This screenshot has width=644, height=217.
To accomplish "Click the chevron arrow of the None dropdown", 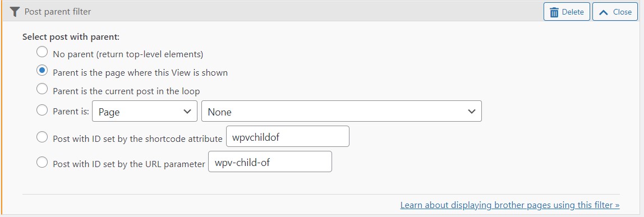I will click(471, 112).
